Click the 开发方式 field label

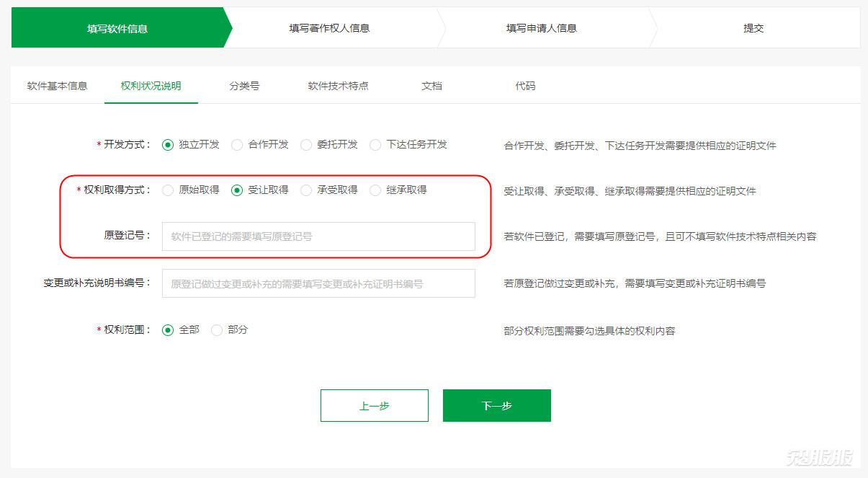[x=125, y=144]
